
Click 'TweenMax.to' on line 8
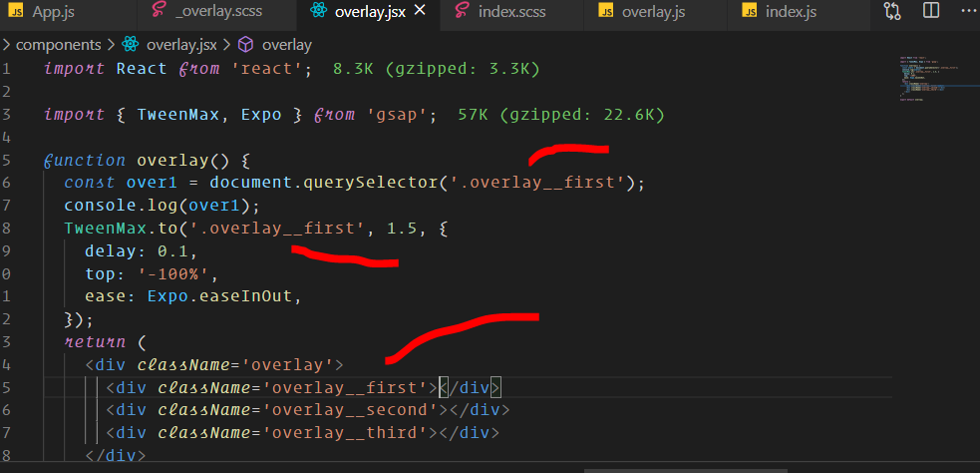click(122, 229)
